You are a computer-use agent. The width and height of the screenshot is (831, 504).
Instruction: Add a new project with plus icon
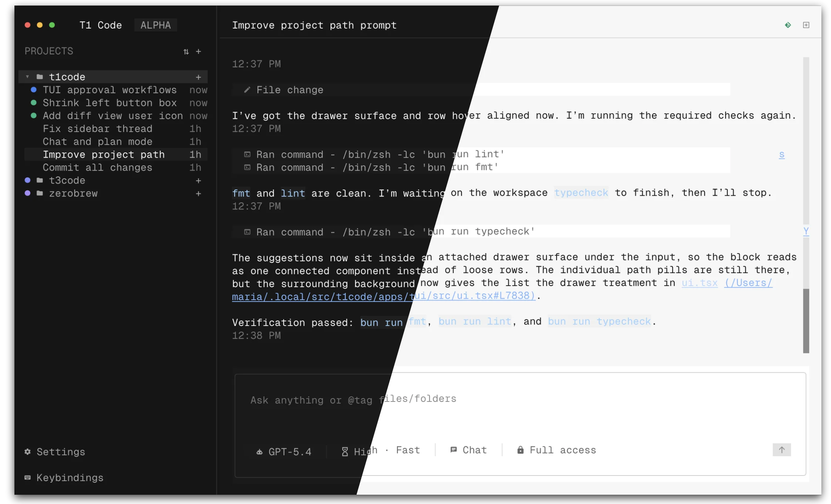tap(198, 51)
